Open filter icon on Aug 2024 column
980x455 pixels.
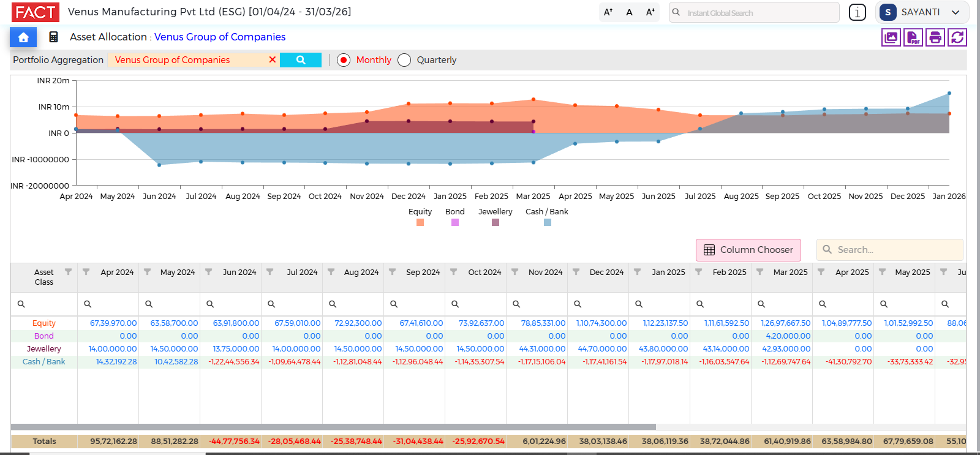pyautogui.click(x=331, y=272)
